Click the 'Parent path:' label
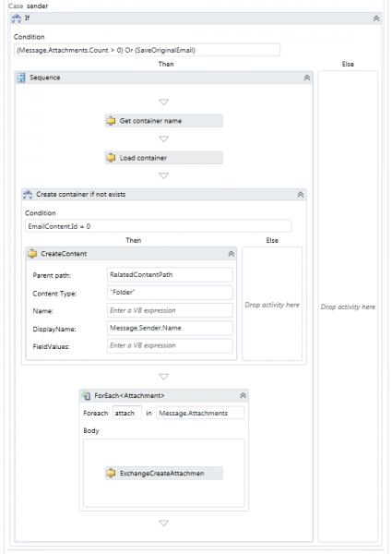392x554 pixels. (x=52, y=275)
